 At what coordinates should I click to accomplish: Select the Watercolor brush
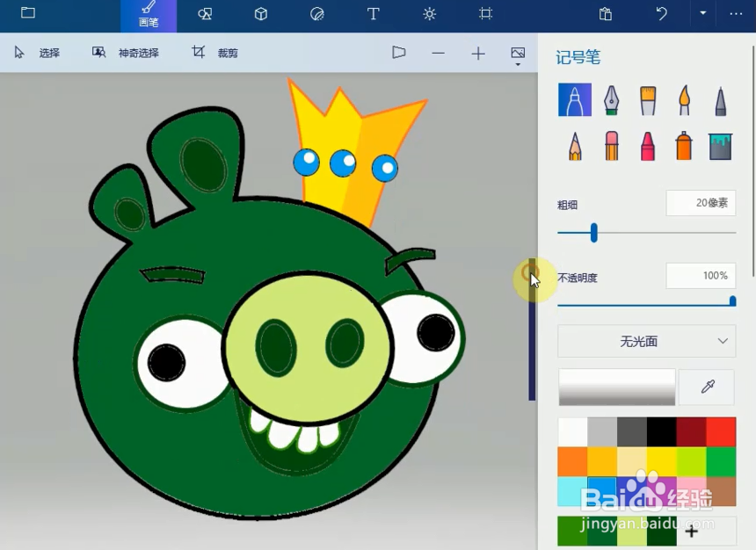(684, 100)
